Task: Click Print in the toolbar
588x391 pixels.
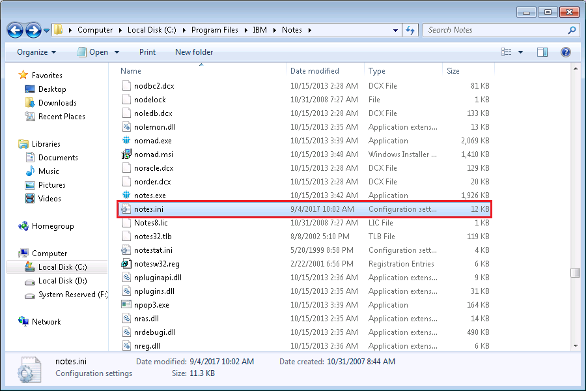Action: (x=147, y=52)
